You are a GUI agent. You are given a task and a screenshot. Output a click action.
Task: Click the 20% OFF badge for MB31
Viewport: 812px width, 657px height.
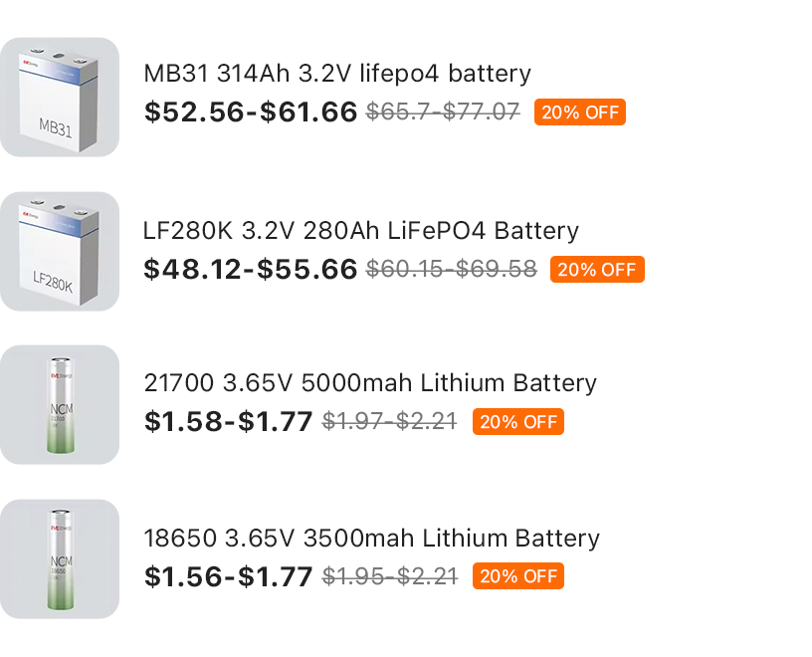click(x=580, y=111)
